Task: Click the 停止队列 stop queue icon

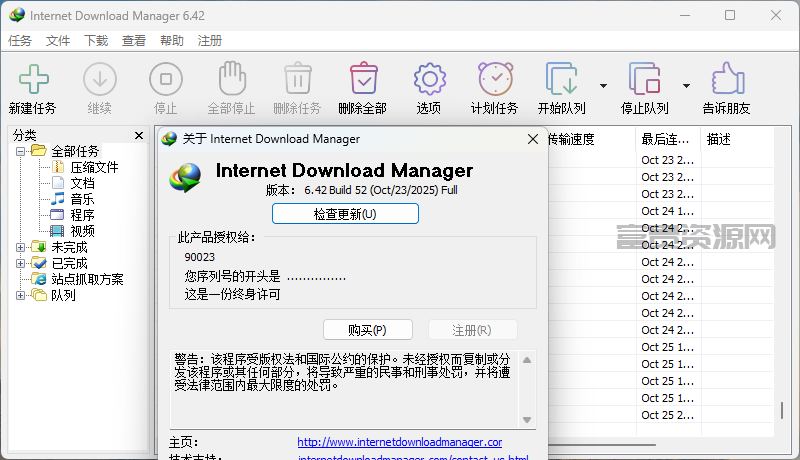Action: pyautogui.click(x=645, y=79)
